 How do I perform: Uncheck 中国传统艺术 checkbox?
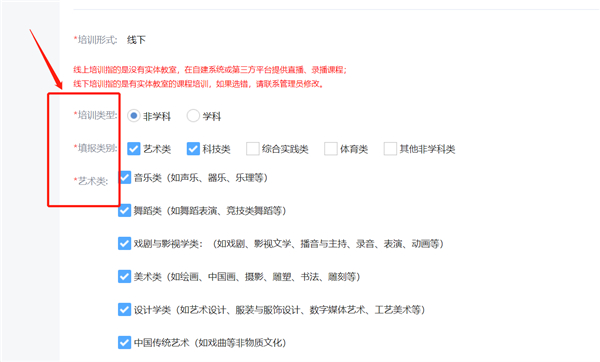coord(125,342)
